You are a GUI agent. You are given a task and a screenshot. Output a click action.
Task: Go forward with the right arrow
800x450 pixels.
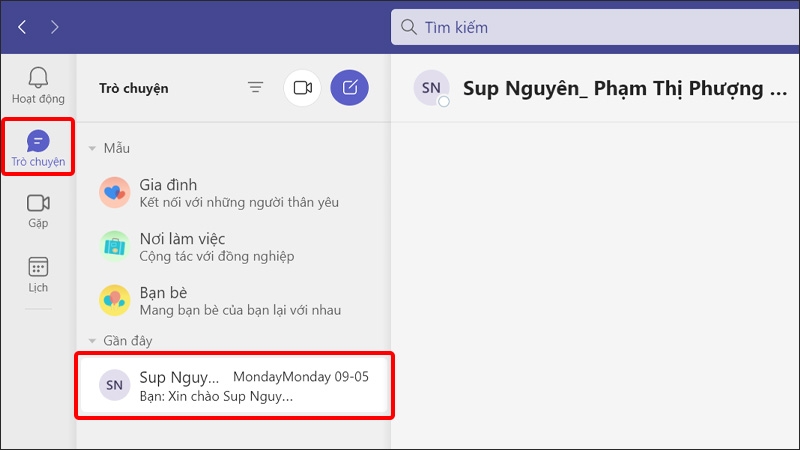pyautogui.click(x=54, y=27)
